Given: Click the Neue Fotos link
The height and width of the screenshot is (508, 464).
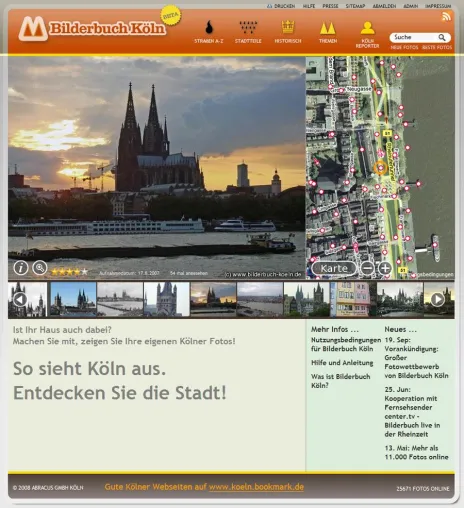Looking at the screenshot, I should (x=404, y=48).
